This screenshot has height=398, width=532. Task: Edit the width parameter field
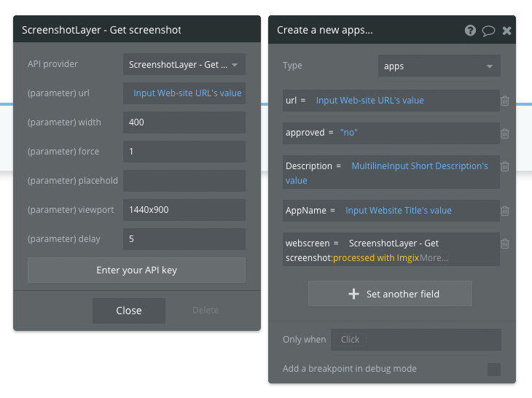(x=184, y=122)
